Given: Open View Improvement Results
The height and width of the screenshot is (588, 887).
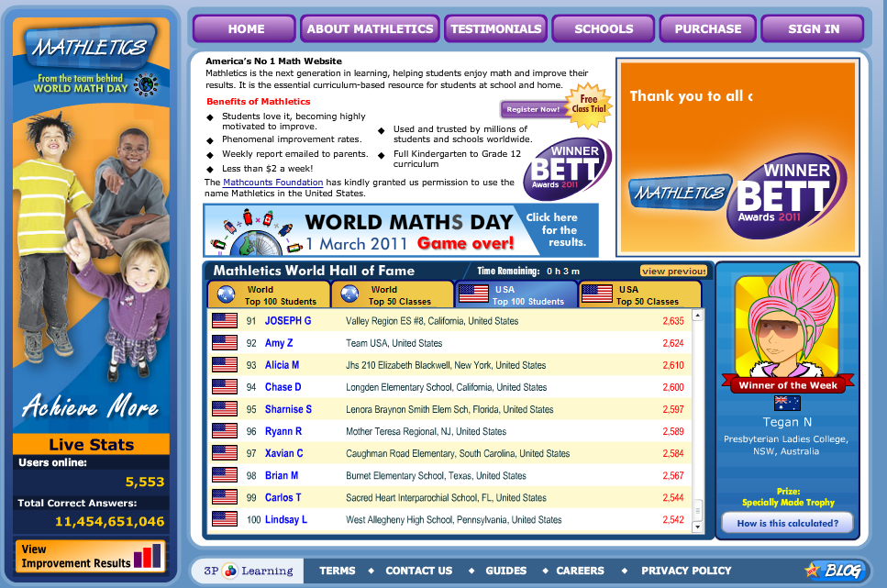Looking at the screenshot, I should click(x=91, y=556).
